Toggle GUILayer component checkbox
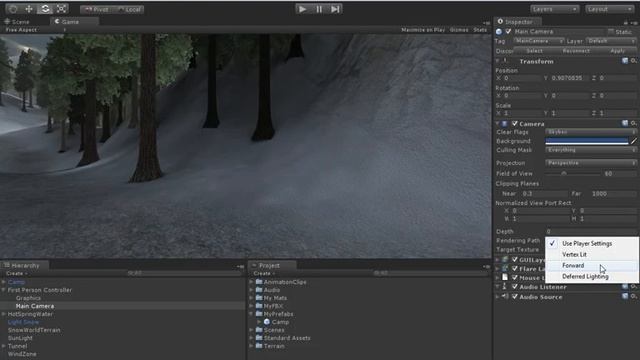 [515, 260]
